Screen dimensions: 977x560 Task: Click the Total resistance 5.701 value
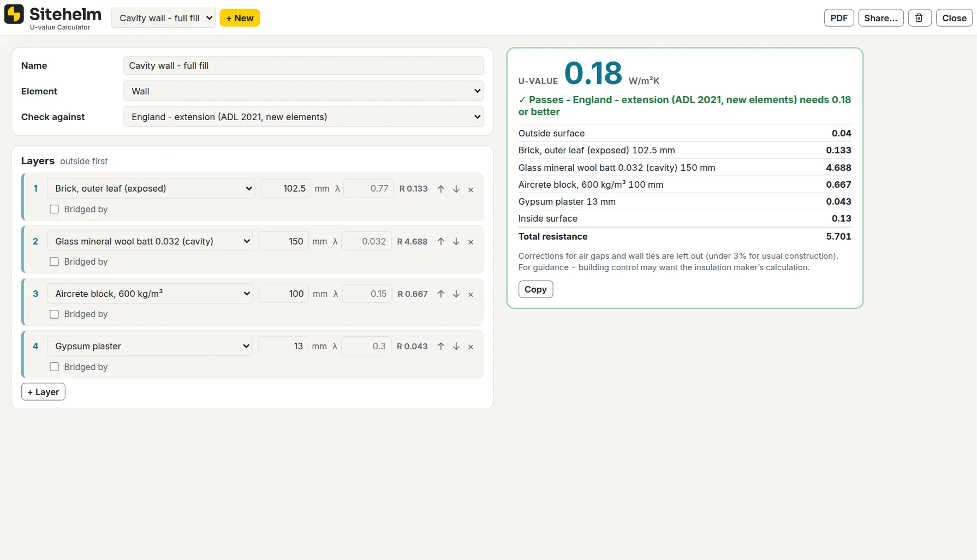coord(838,236)
